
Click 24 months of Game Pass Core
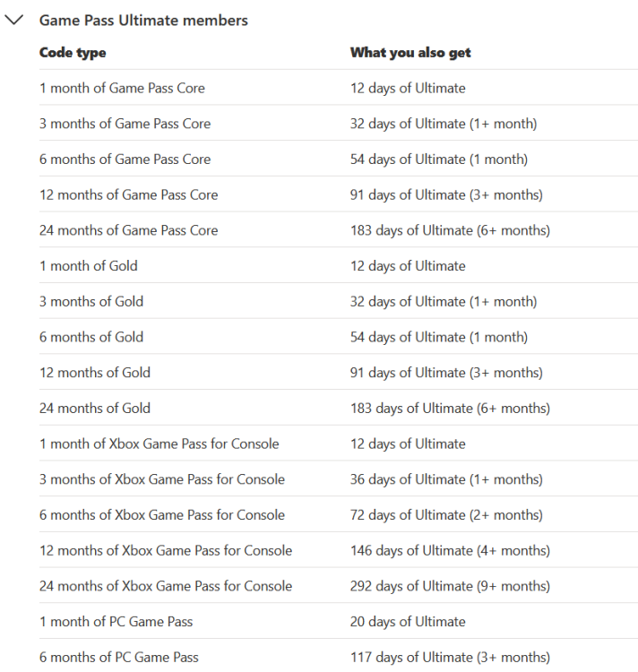[x=128, y=230]
